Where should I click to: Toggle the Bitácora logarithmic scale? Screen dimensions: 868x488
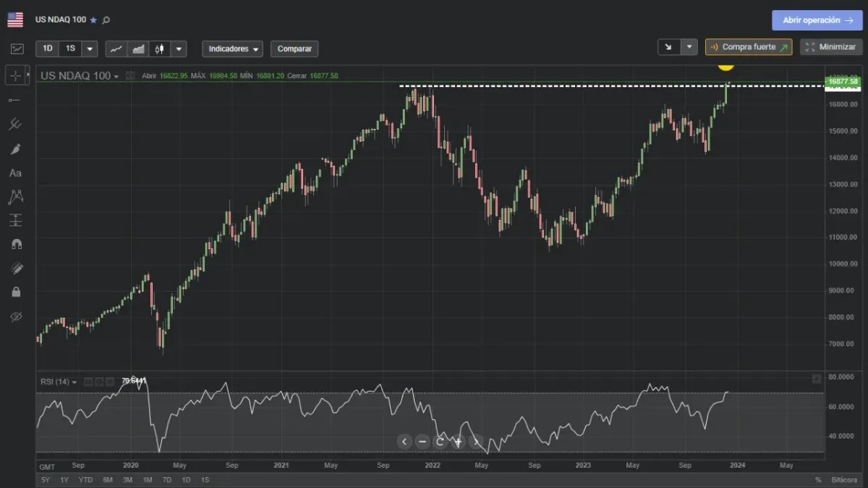click(x=844, y=480)
